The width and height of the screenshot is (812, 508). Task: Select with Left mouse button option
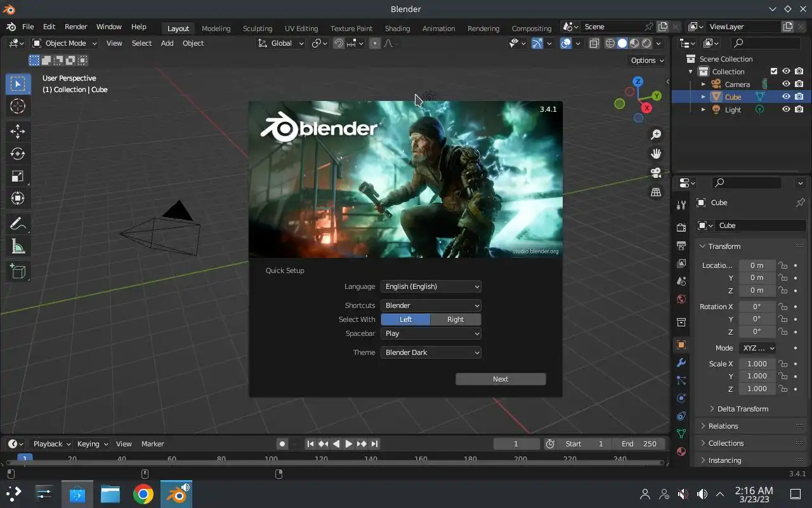[405, 319]
